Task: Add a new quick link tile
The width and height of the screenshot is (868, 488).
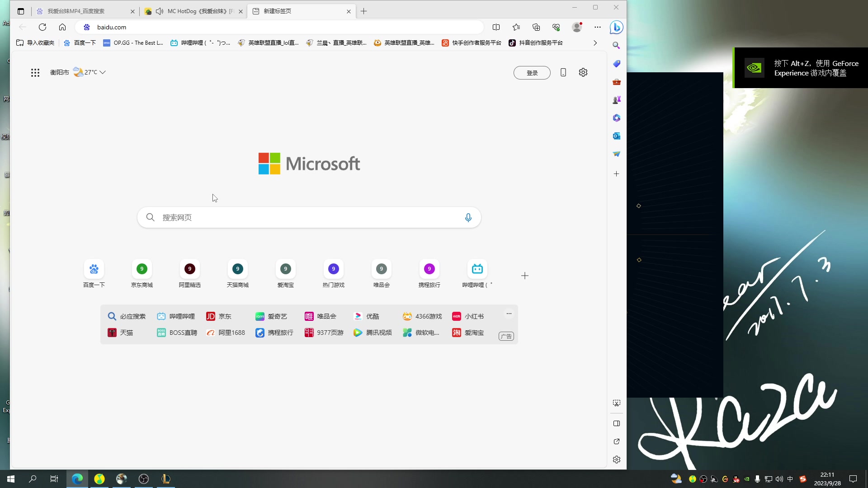Action: tap(525, 276)
